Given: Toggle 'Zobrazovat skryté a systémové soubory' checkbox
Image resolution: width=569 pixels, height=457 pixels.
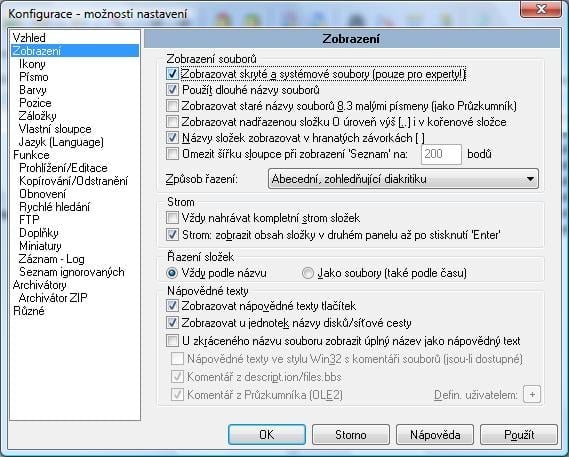Looking at the screenshot, I should 172,74.
